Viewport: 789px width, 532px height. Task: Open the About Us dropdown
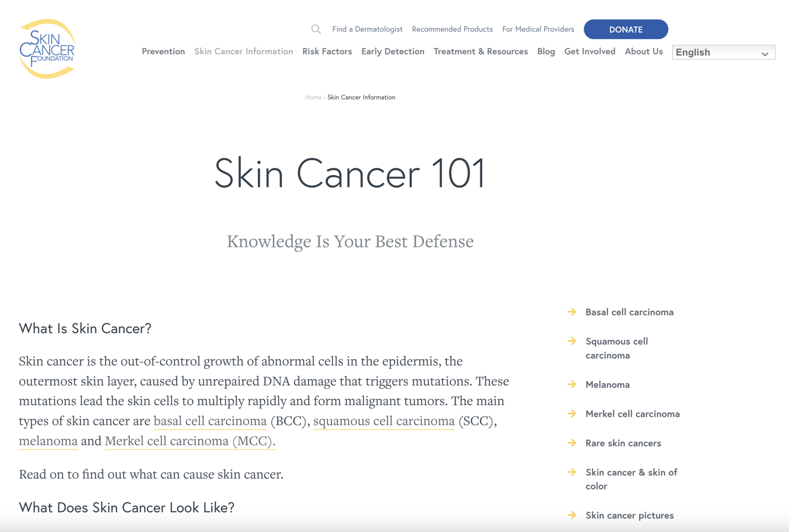[x=644, y=51]
